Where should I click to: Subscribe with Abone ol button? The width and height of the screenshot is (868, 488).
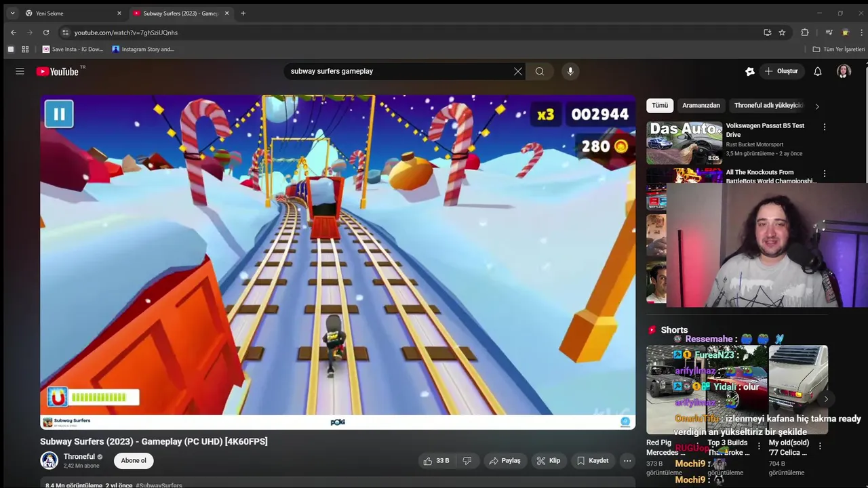click(134, 461)
